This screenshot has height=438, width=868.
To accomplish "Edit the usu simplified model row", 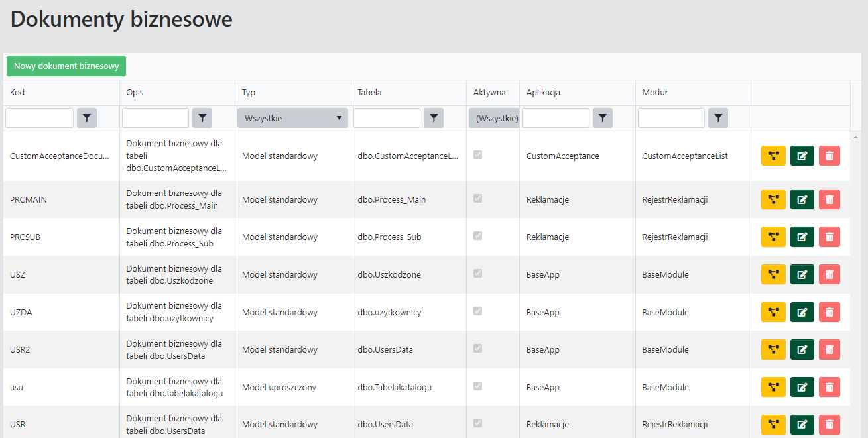I will pos(802,387).
